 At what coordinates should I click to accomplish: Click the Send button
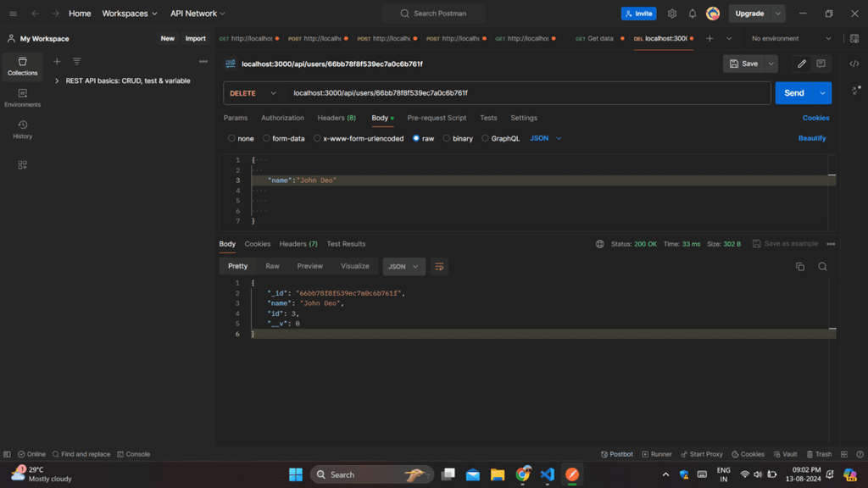click(793, 93)
